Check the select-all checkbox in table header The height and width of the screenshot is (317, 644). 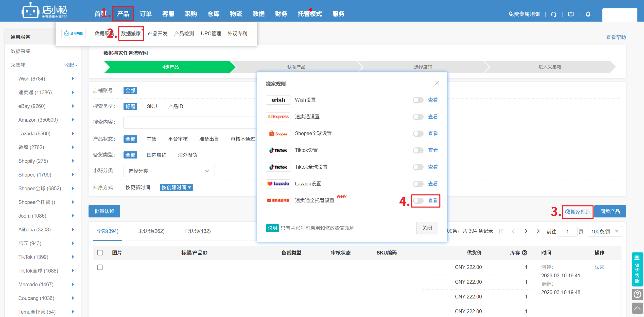pyautogui.click(x=100, y=253)
